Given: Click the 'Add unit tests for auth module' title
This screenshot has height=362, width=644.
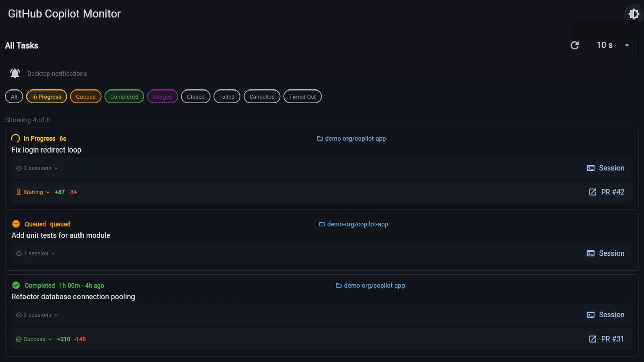Looking at the screenshot, I should pos(61,235).
